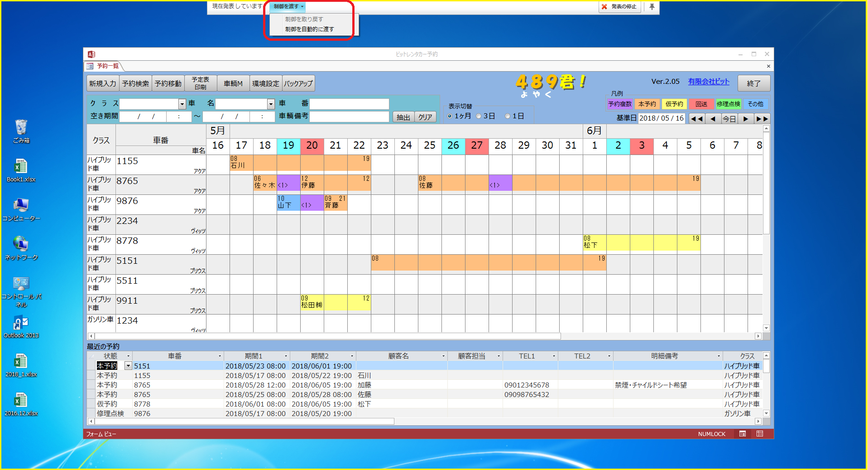Open the 制御を渡す dropdown menu
This screenshot has height=470, width=868.
coord(288,6)
